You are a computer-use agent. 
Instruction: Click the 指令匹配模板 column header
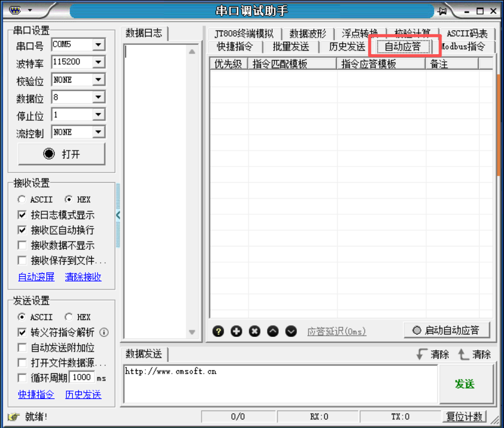pos(292,64)
